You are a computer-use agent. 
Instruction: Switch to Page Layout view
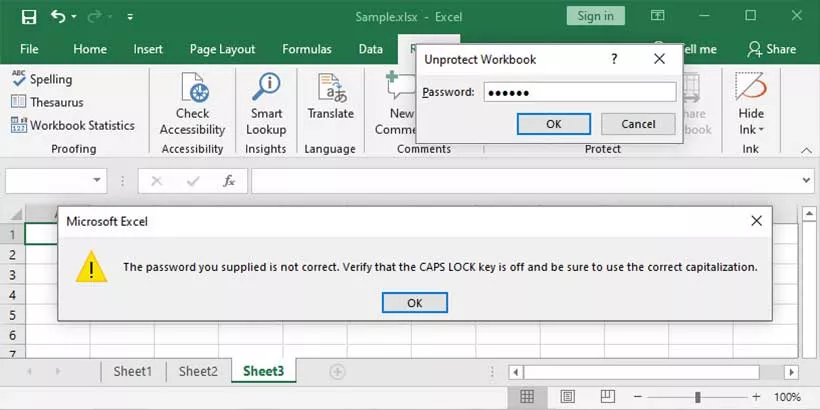click(567, 396)
